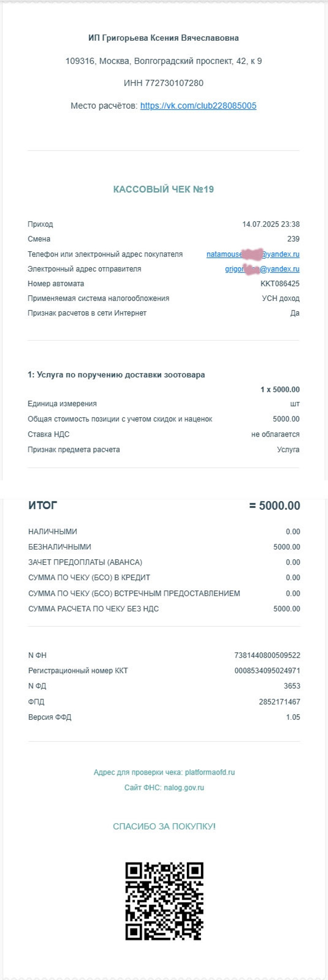Click the seller name ИП Григорьева
This screenshot has width=328, height=980.
(x=164, y=38)
